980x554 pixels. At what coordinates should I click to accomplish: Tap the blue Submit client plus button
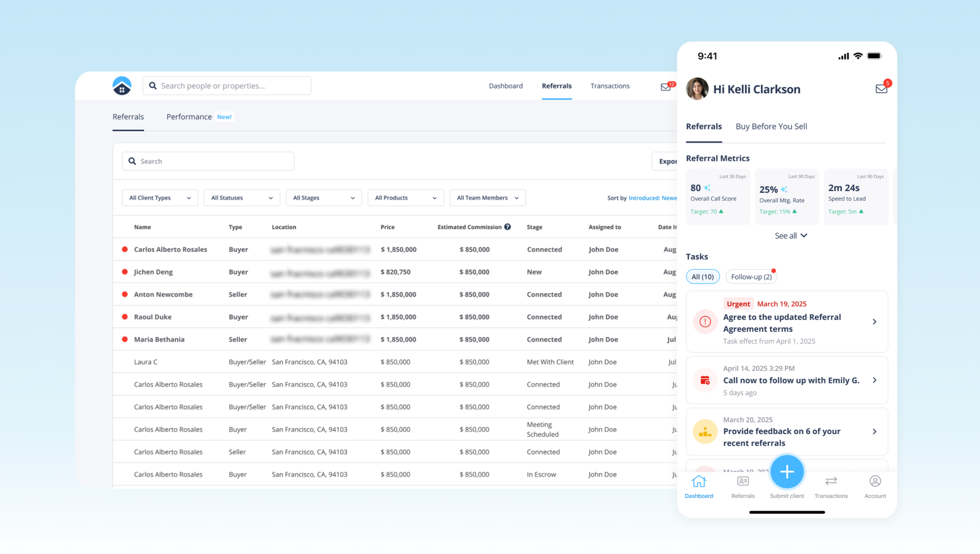click(x=786, y=471)
